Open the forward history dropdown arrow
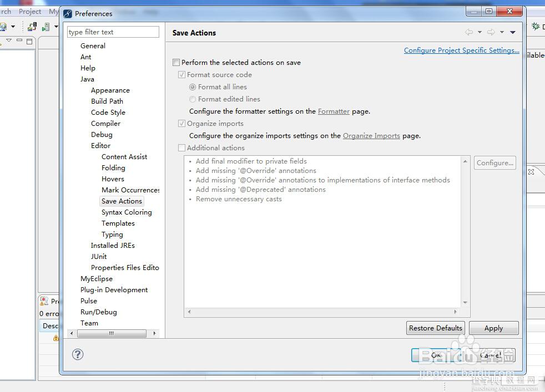Screen dimensions: 545x392 502,32
